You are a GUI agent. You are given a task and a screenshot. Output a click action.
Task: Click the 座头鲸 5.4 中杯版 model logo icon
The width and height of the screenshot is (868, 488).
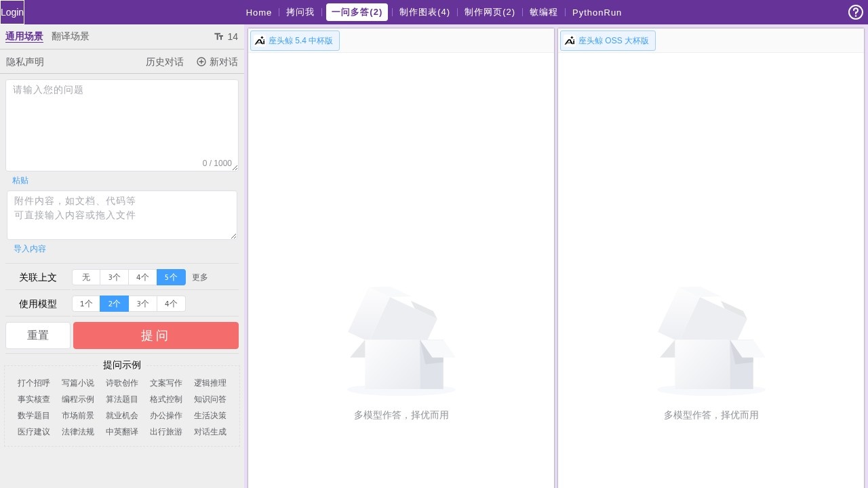[260, 41]
